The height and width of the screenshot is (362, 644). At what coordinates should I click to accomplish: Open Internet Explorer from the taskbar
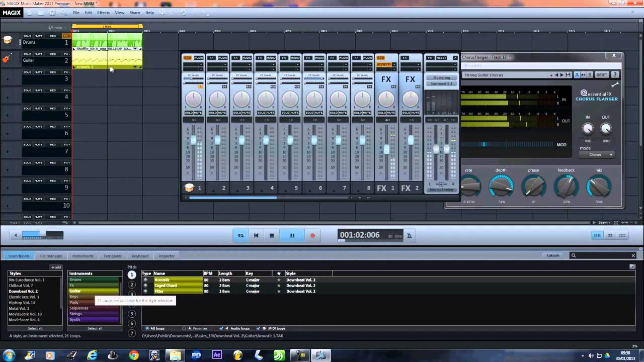pyautogui.click(x=92, y=355)
